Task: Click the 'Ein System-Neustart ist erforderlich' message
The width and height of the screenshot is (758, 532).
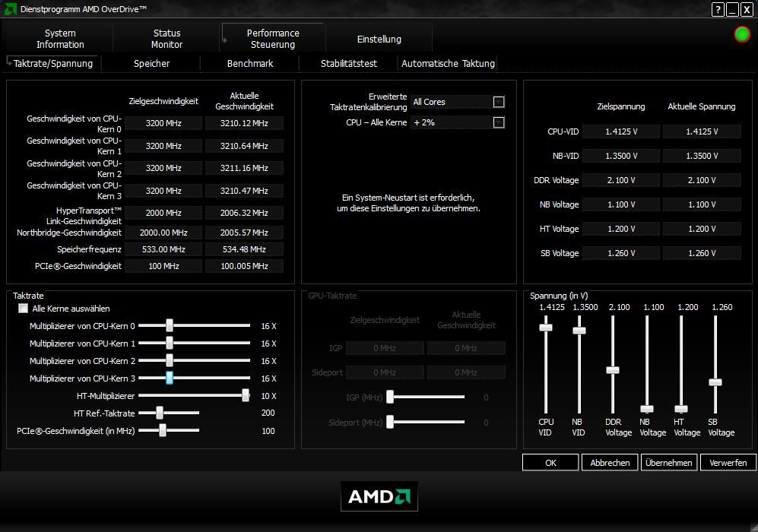Action: (408, 203)
